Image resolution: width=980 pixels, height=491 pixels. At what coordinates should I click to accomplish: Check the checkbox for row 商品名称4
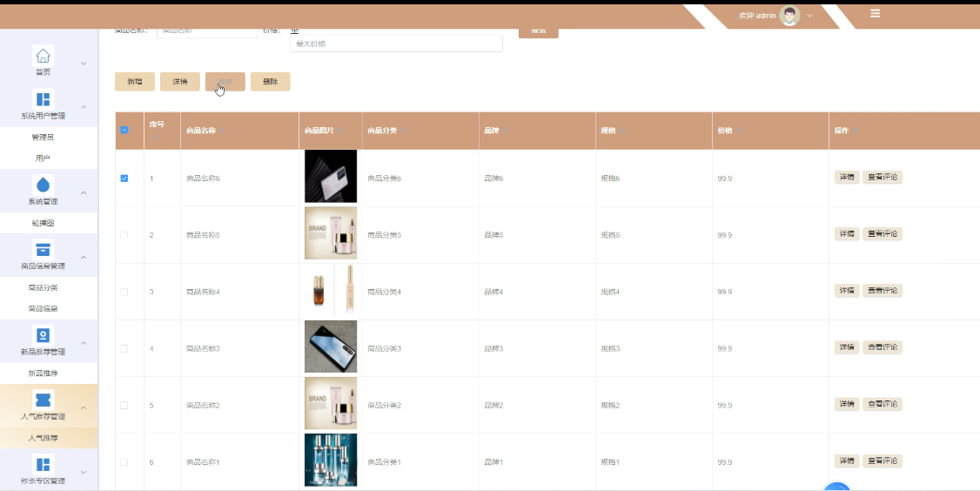(x=124, y=293)
